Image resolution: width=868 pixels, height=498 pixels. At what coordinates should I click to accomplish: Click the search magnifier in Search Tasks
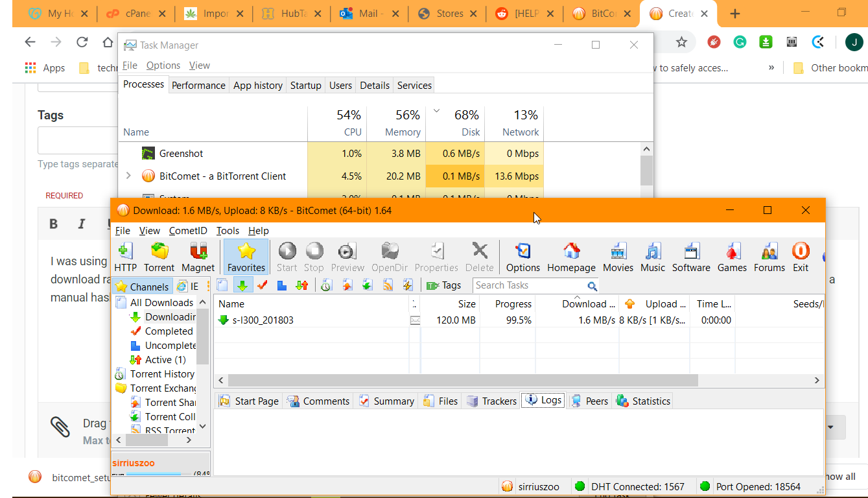pyautogui.click(x=592, y=286)
